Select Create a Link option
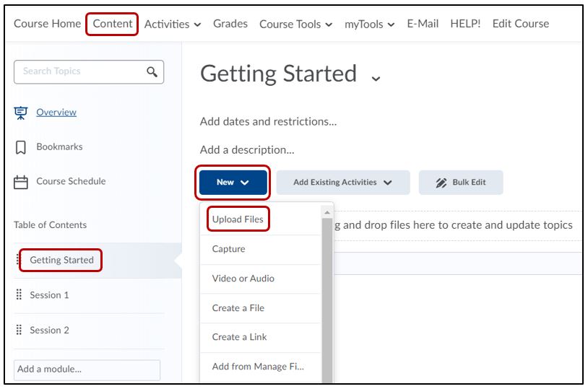This screenshot has height=389, width=588. (x=239, y=337)
